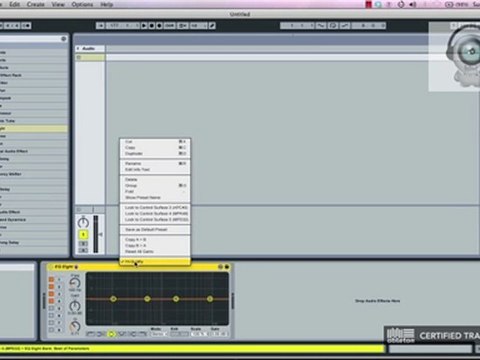Click the EQ Eight save preset icon
Screen dimensions: 480x360
(x=227, y=267)
